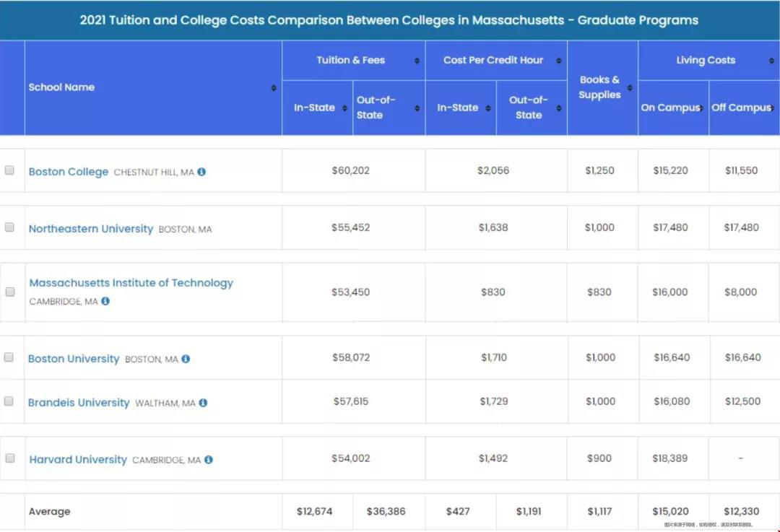Viewport: 780px width, 532px height.
Task: Sort Tuition Out-of-State column arrow
Action: [x=417, y=108]
